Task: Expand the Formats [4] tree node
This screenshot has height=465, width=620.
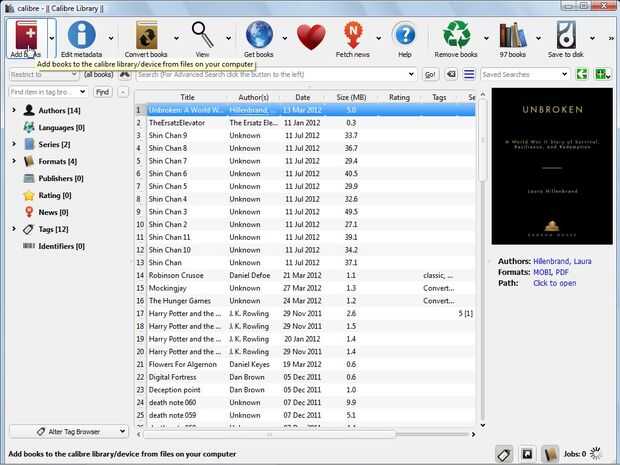Action: click(x=14, y=161)
